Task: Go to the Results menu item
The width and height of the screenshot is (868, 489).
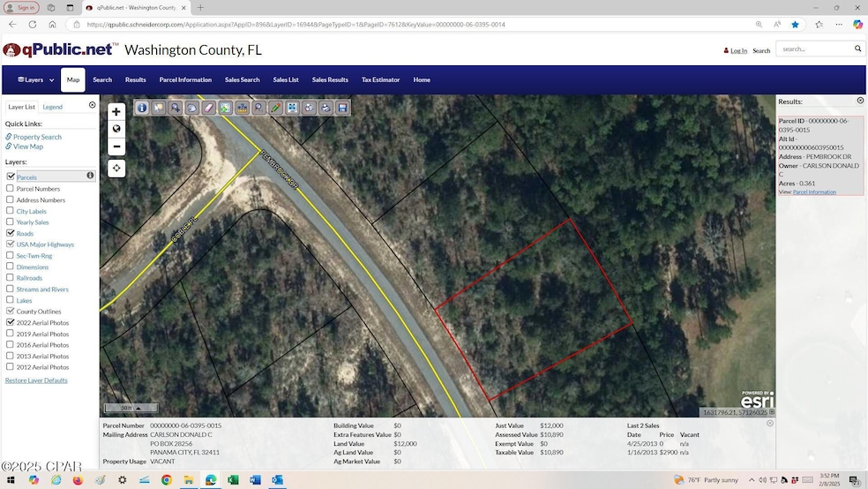Action: pos(136,79)
